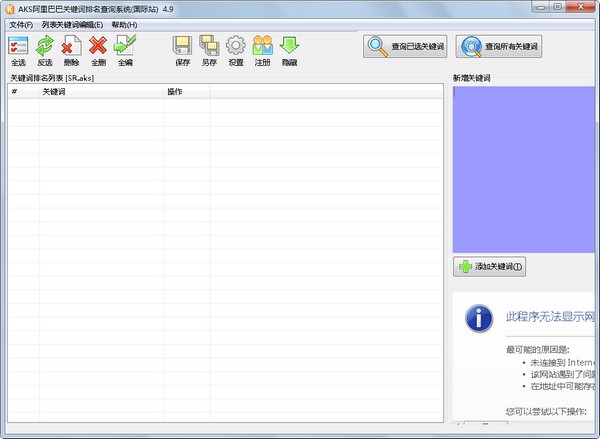600x439 pixels.
Task: Click the 全编 (Edit All) icon
Action: pos(125,47)
